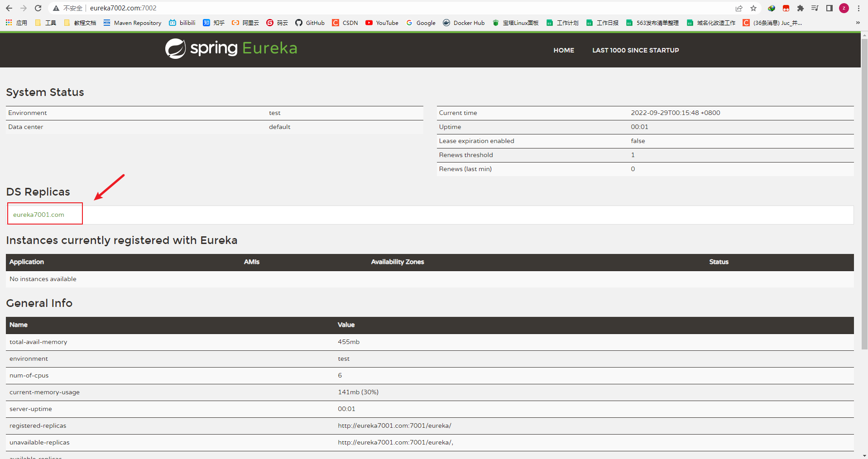Image resolution: width=868 pixels, height=459 pixels.
Task: Open the 阿里云 bookmark
Action: [245, 23]
